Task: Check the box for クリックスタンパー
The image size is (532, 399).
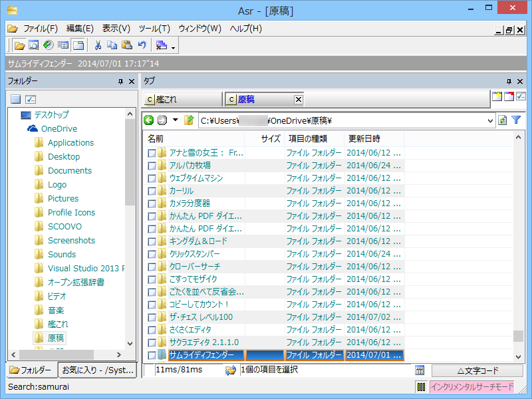Action: [x=152, y=254]
